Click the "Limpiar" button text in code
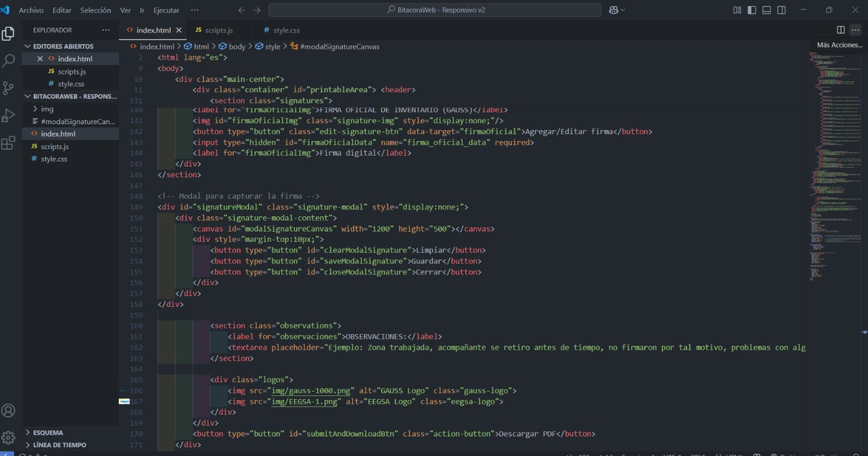 [x=431, y=250]
